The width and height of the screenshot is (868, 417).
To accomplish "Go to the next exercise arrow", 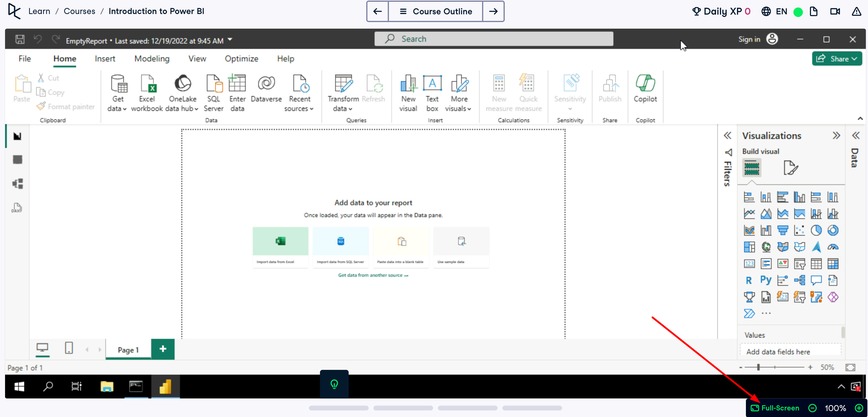I will [493, 11].
